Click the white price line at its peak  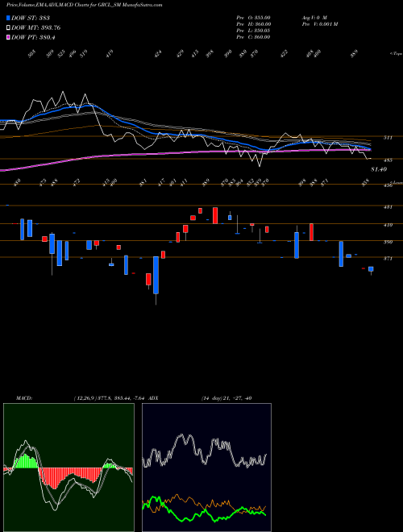(63, 92)
